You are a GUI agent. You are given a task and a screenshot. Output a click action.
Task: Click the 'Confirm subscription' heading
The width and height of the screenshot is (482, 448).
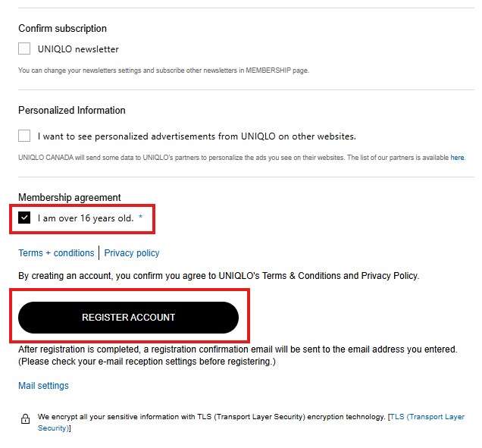click(x=62, y=29)
